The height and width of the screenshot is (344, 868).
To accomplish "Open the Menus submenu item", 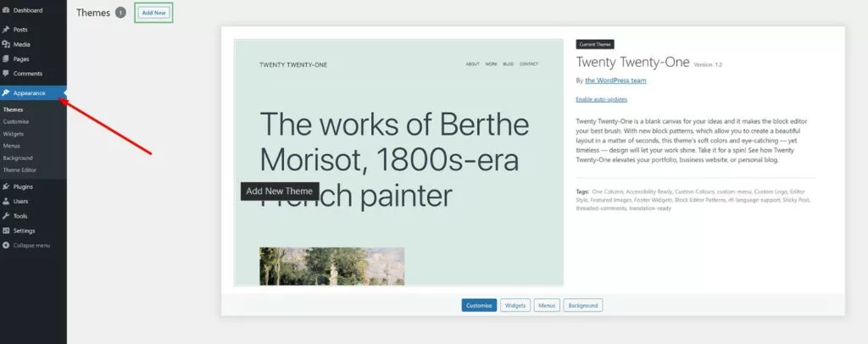I will 12,146.
